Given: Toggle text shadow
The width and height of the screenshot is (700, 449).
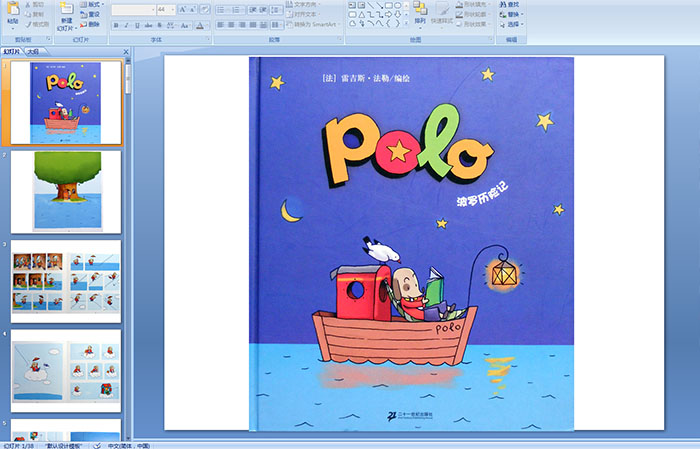Looking at the screenshot, I should [159, 25].
